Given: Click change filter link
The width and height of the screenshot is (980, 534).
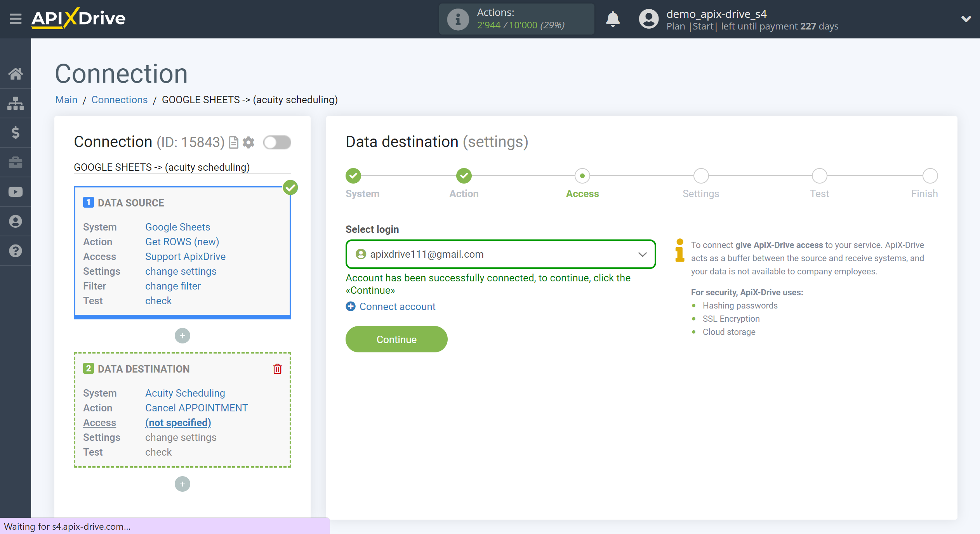Looking at the screenshot, I should point(173,286).
